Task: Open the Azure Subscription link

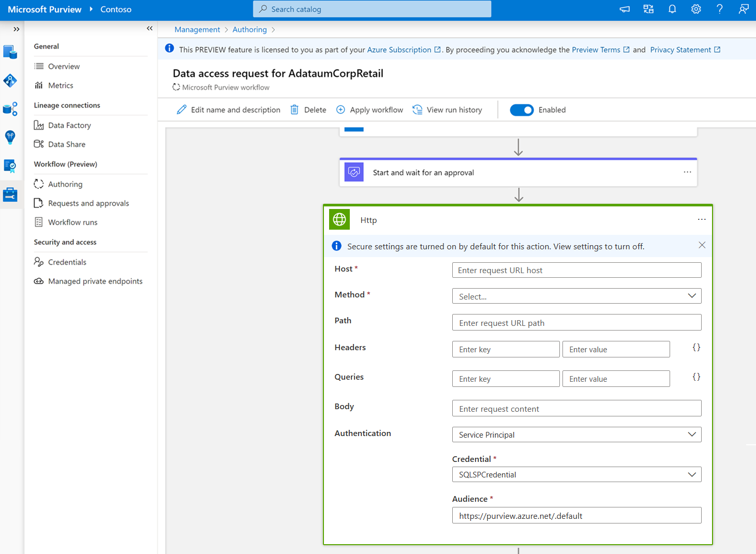Action: (x=404, y=50)
